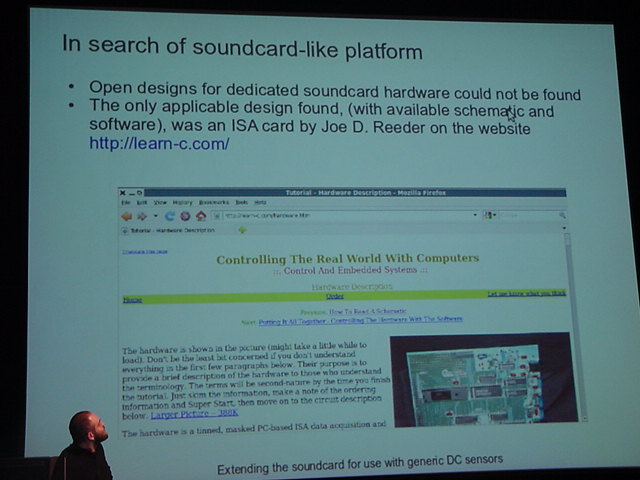This screenshot has height=480, width=640.
Task: Open the Help menu
Action: tap(260, 202)
